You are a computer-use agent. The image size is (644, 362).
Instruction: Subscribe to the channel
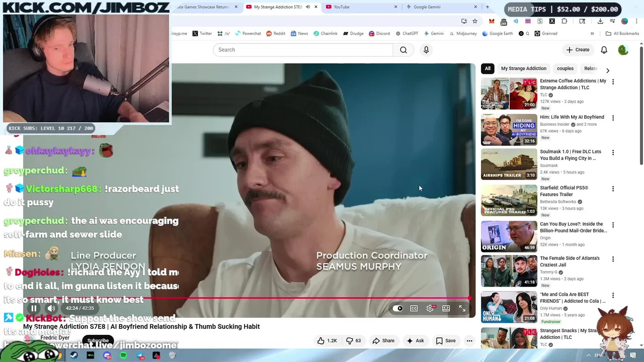click(98, 340)
